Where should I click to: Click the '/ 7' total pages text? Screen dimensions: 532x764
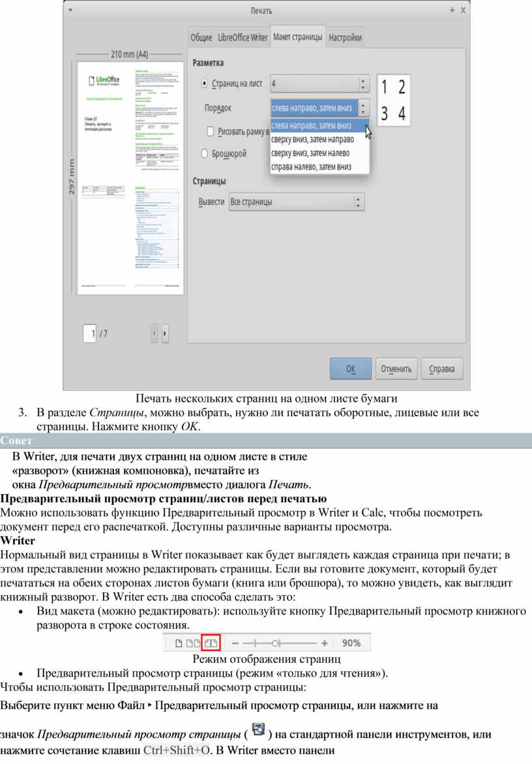104,334
